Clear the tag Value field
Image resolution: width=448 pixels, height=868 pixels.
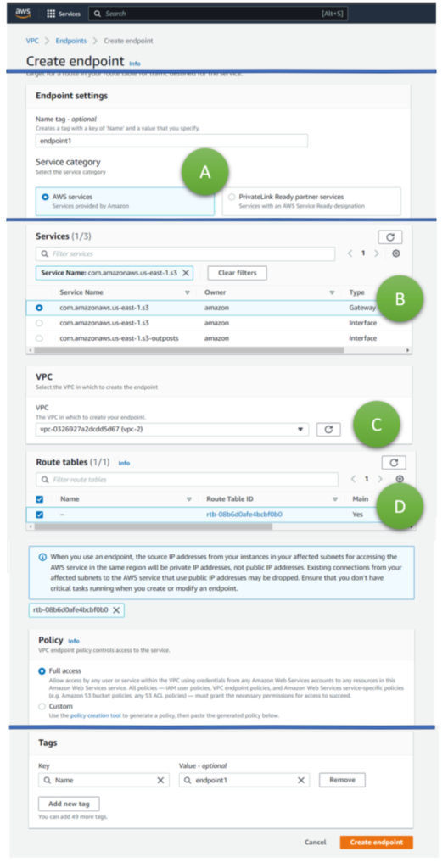point(301,780)
